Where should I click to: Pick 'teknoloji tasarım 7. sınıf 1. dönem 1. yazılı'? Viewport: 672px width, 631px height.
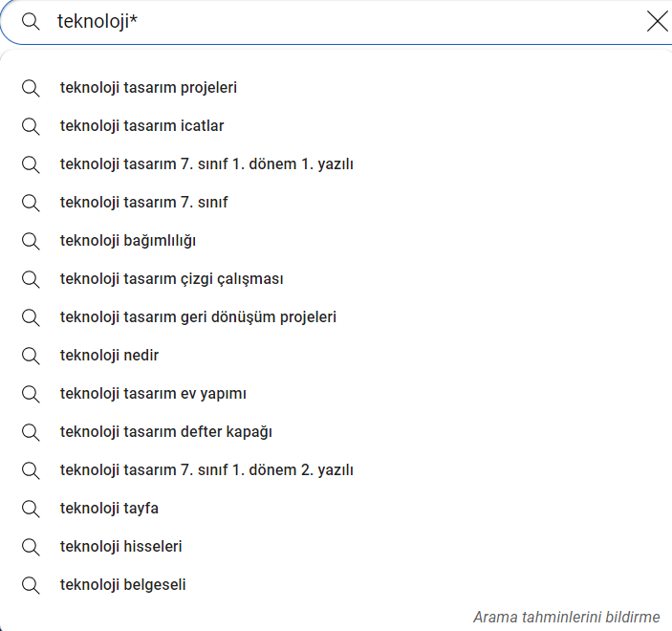click(206, 164)
